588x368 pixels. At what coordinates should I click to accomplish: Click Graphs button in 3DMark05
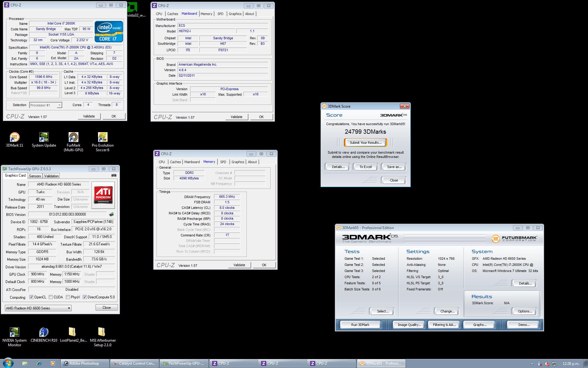pos(480,325)
